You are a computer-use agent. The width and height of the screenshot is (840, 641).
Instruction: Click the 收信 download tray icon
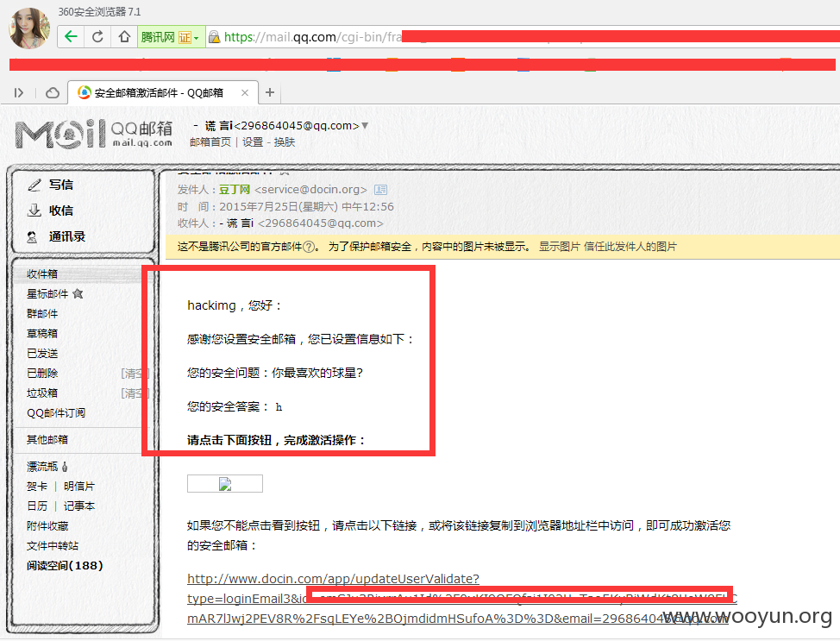34,211
